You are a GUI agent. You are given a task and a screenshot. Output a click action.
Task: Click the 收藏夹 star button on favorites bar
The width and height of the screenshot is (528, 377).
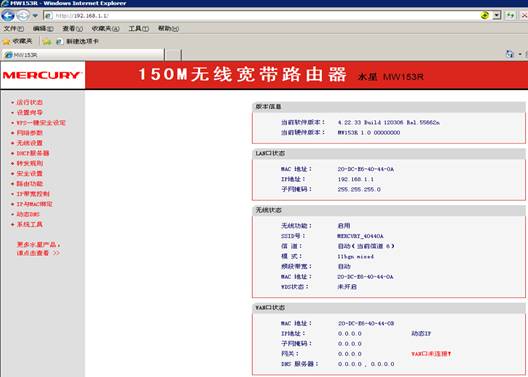pyautogui.click(x=17, y=41)
